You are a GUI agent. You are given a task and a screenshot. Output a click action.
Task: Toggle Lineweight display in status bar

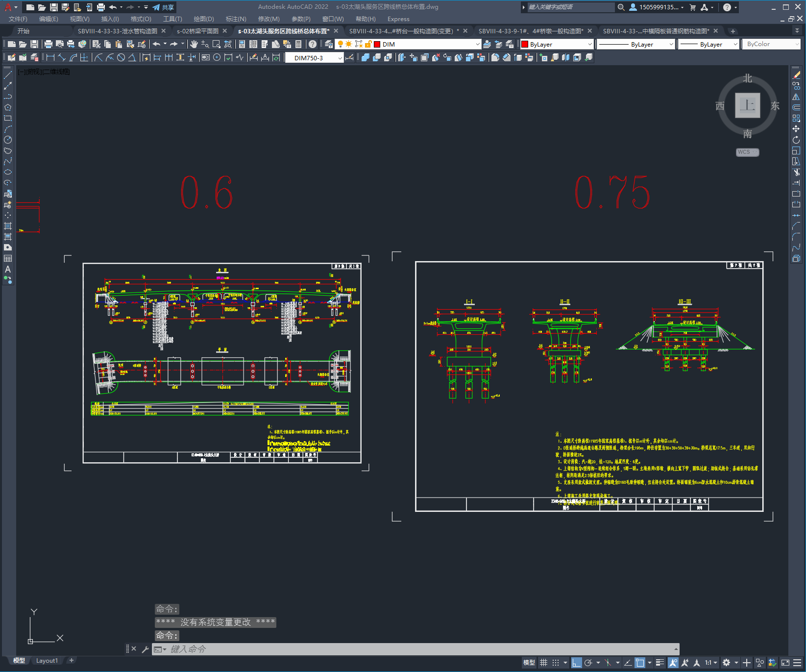coord(660,663)
